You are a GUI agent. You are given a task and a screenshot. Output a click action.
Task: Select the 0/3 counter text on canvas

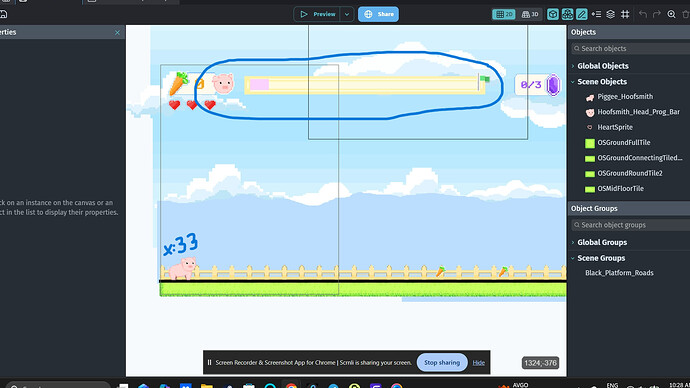pyautogui.click(x=531, y=85)
